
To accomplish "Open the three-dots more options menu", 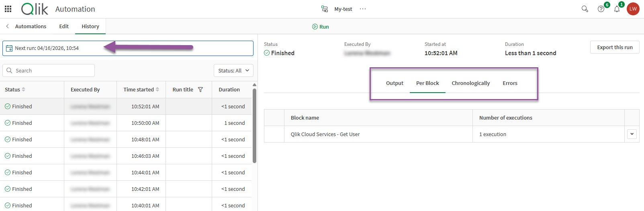I will (363, 9).
